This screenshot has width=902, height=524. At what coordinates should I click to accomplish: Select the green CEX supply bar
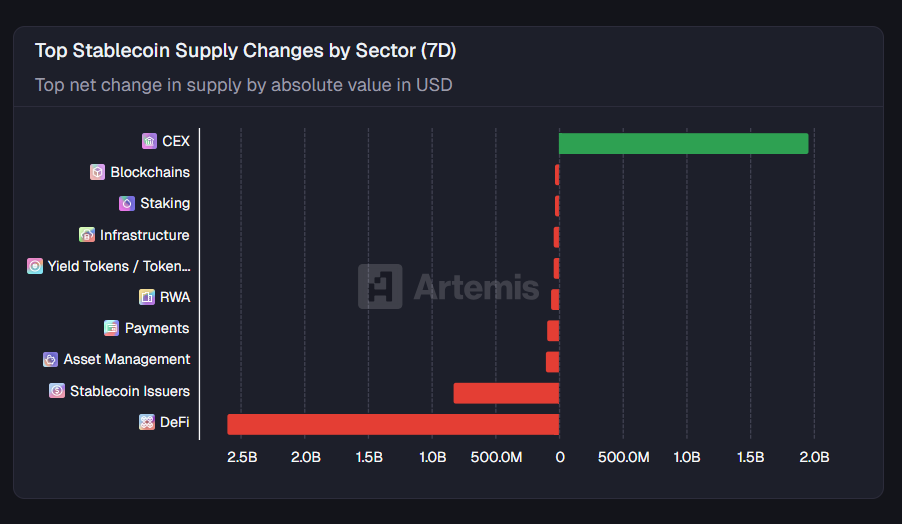click(683, 143)
